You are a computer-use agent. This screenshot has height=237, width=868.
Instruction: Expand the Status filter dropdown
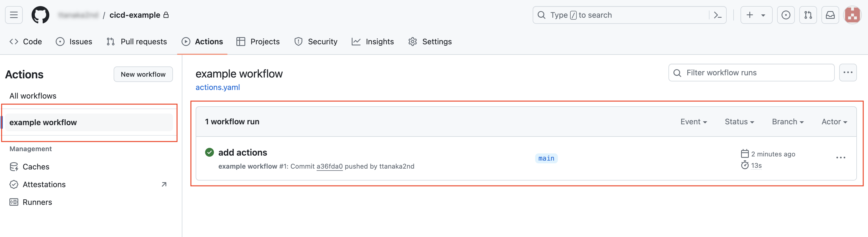point(739,122)
